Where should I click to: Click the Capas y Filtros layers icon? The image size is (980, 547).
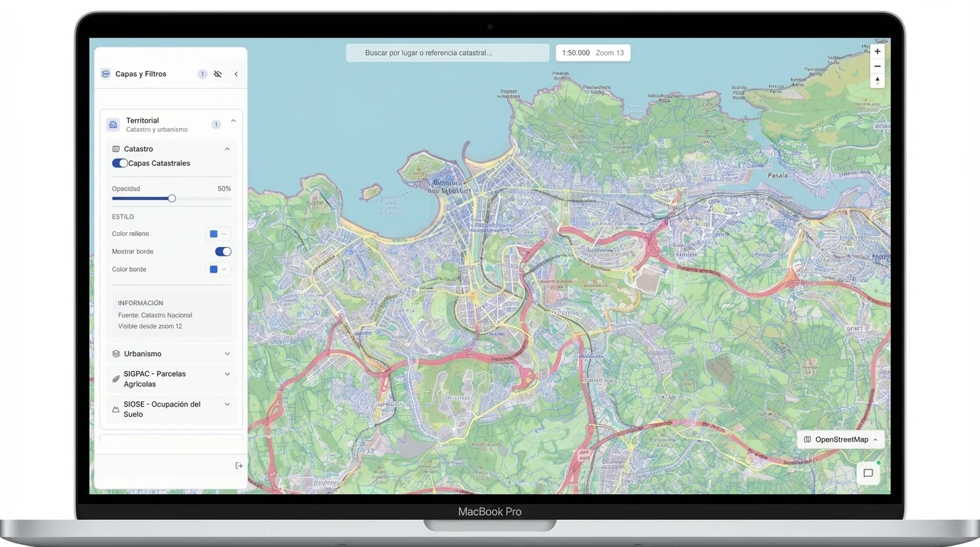click(105, 74)
